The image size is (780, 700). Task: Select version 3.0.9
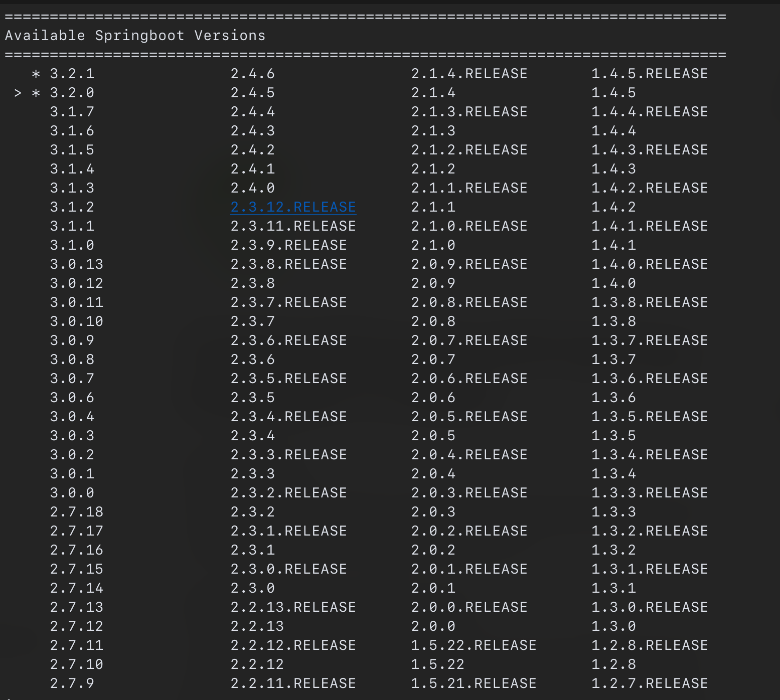72,340
